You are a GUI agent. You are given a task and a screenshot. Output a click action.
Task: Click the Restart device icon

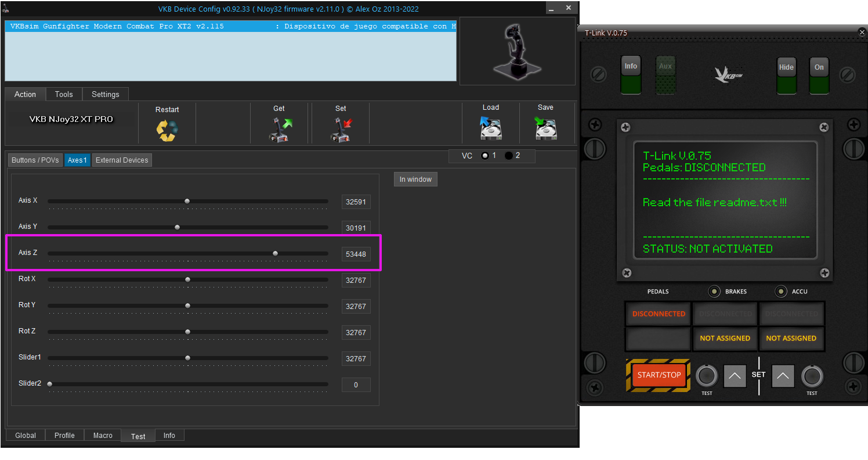pos(167,130)
